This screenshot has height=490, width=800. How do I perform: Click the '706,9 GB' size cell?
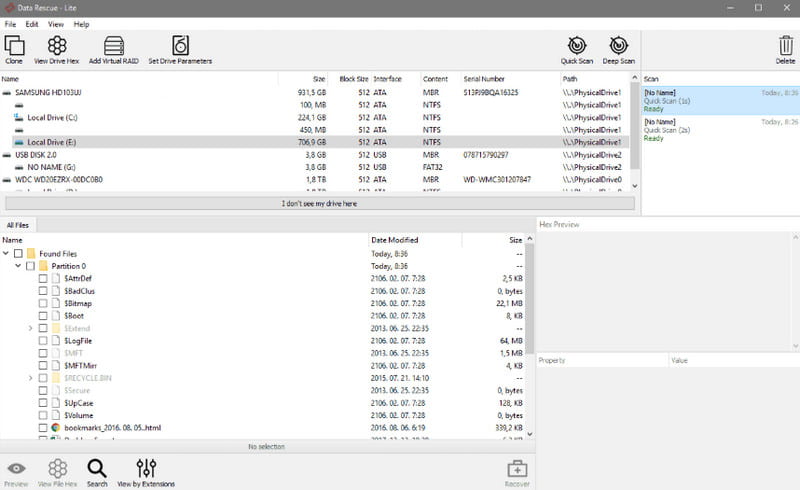tap(312, 142)
